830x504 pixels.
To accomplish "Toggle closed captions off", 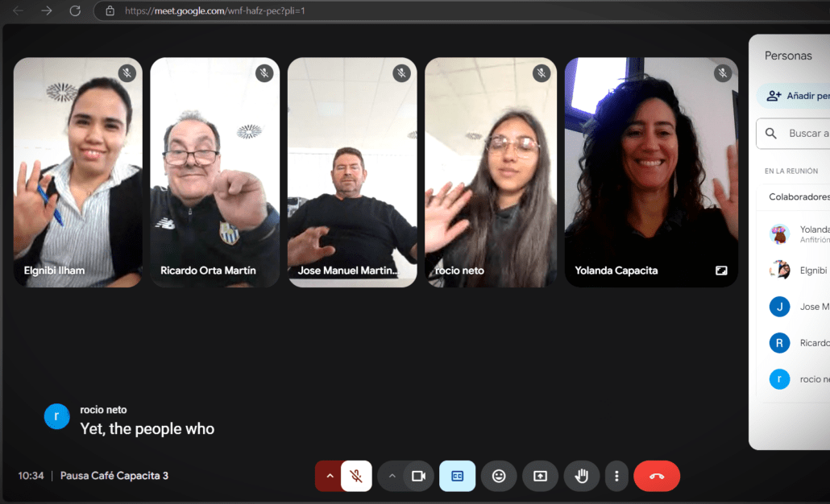I will coord(457,476).
